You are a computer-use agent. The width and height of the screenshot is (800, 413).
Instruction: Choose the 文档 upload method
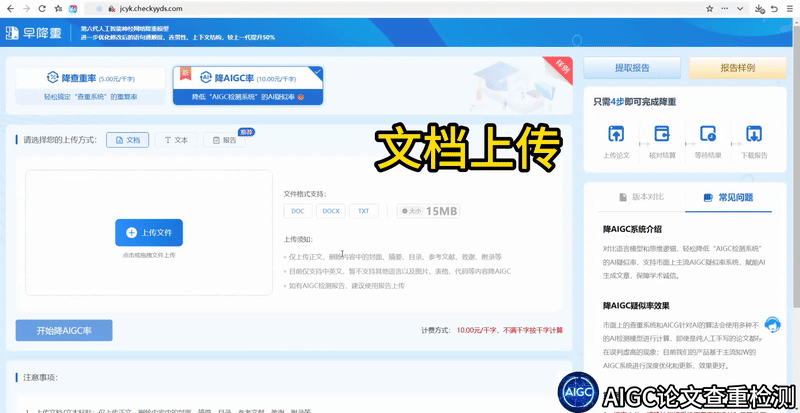point(128,140)
